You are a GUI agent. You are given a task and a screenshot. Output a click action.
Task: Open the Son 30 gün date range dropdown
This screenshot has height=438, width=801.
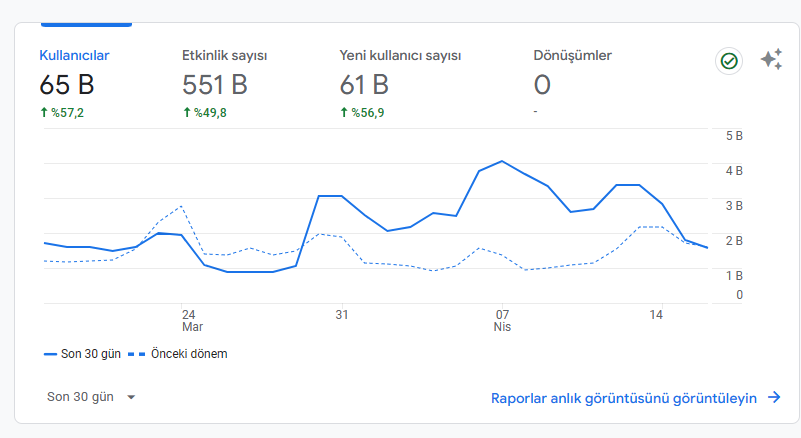click(91, 397)
